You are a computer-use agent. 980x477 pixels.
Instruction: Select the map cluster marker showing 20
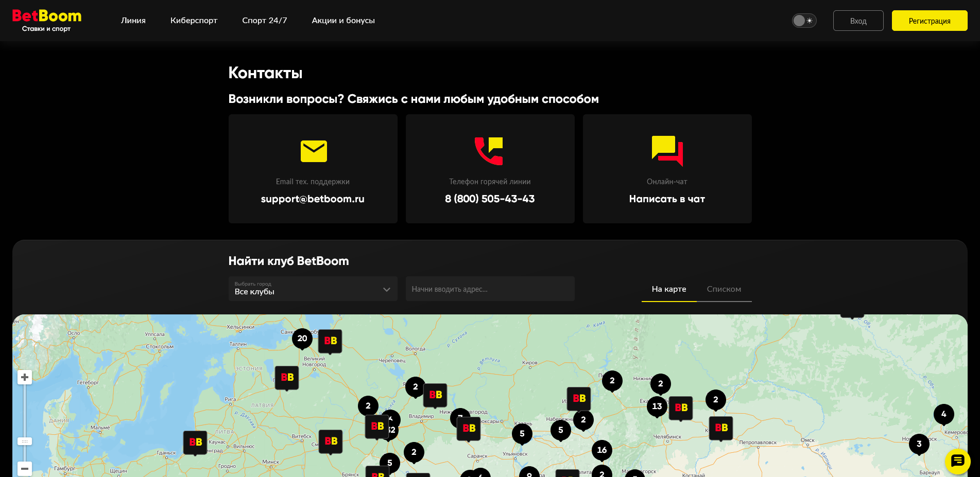pyautogui.click(x=302, y=339)
